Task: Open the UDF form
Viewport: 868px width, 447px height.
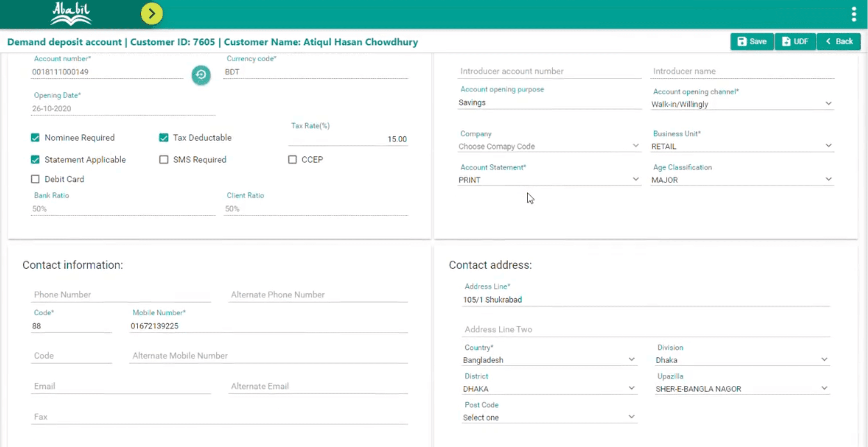Action: 795,41
